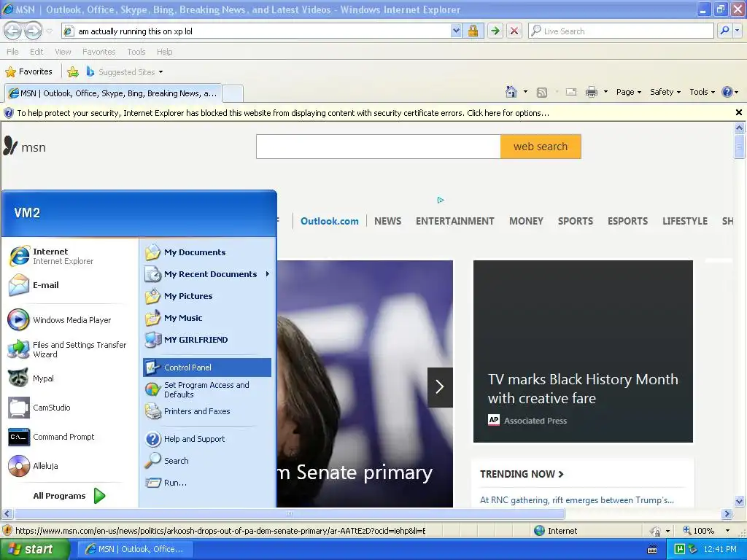The width and height of the screenshot is (747, 560).
Task: Open the Page command menu
Action: click(x=628, y=92)
